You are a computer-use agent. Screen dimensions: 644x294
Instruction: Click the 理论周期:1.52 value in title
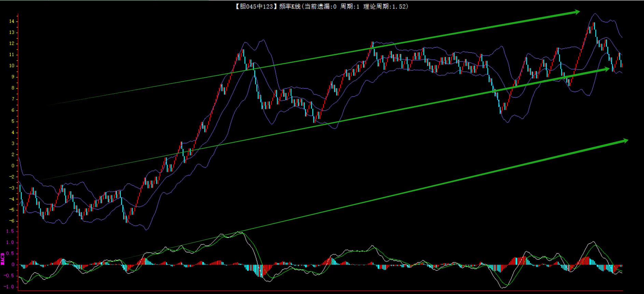(385, 6)
